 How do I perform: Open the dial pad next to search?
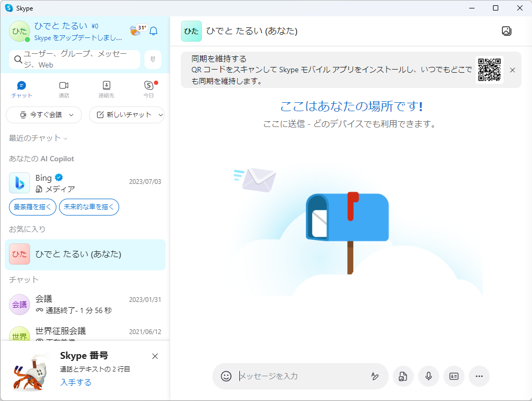point(152,60)
